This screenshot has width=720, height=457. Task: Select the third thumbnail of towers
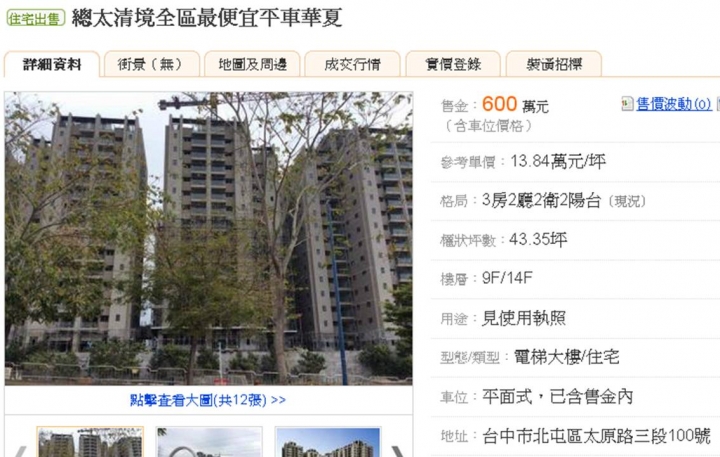pos(328,442)
